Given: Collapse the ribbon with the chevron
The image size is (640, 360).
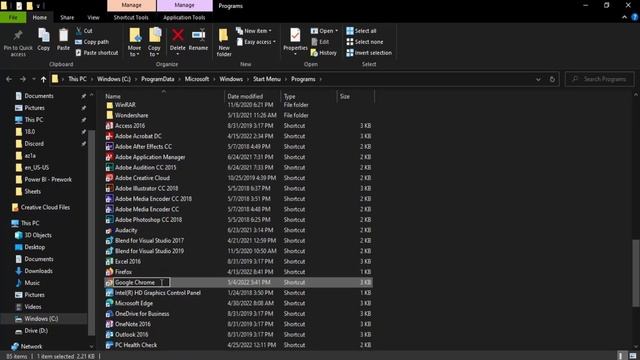Looking at the screenshot, I should point(624,18).
